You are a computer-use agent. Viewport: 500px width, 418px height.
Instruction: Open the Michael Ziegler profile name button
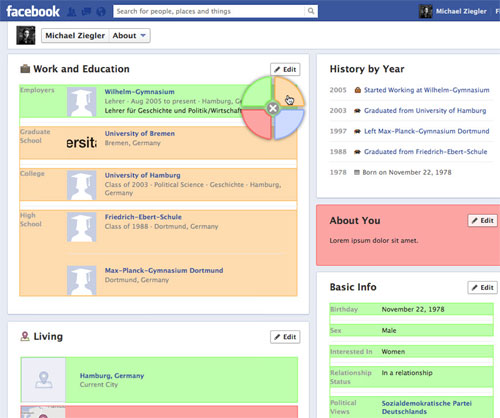(75, 36)
